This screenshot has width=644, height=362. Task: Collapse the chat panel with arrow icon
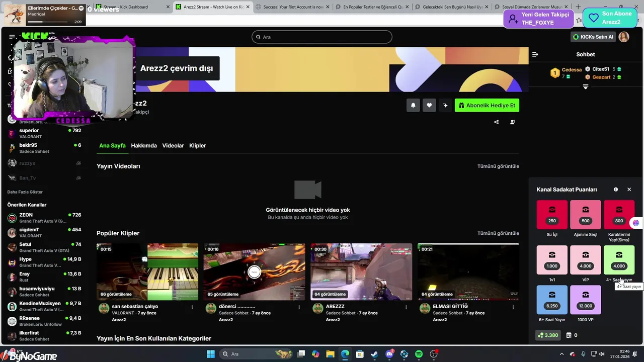(x=535, y=54)
